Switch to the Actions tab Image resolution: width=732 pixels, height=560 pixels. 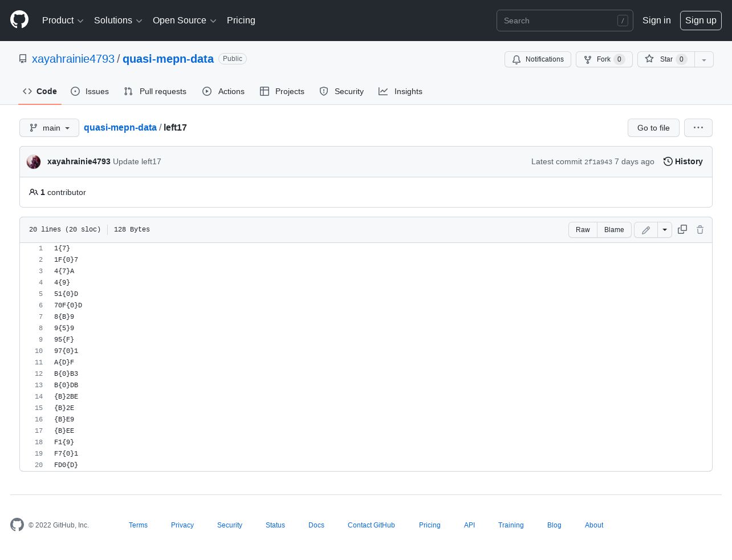pos(223,91)
